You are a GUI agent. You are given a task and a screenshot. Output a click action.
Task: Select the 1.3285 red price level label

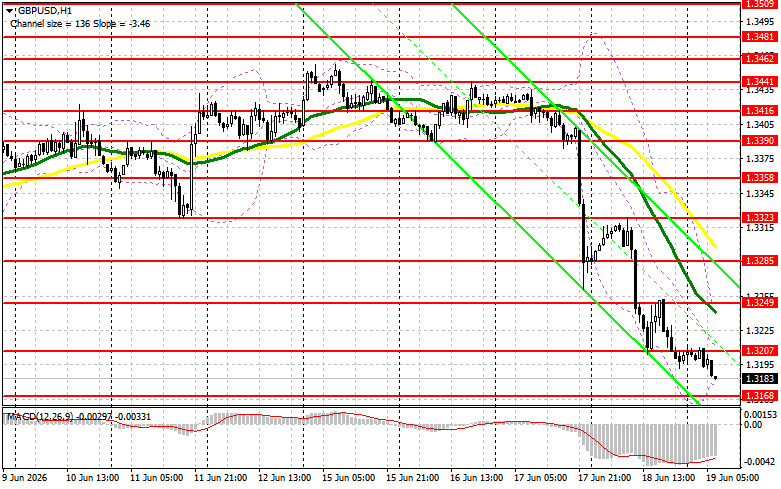tap(760, 261)
